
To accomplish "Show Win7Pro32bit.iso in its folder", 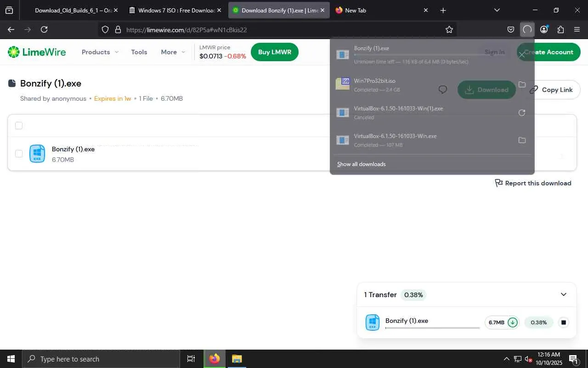I will 522,85.
